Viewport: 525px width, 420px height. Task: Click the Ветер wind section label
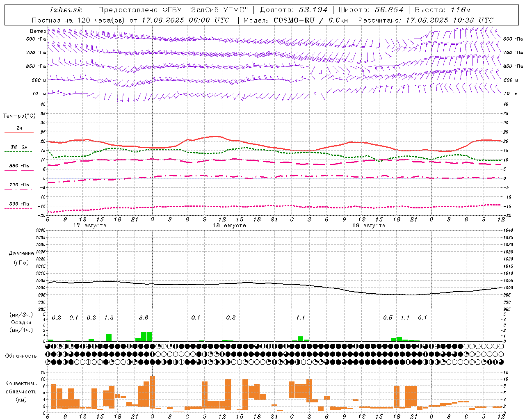pyautogui.click(x=38, y=31)
